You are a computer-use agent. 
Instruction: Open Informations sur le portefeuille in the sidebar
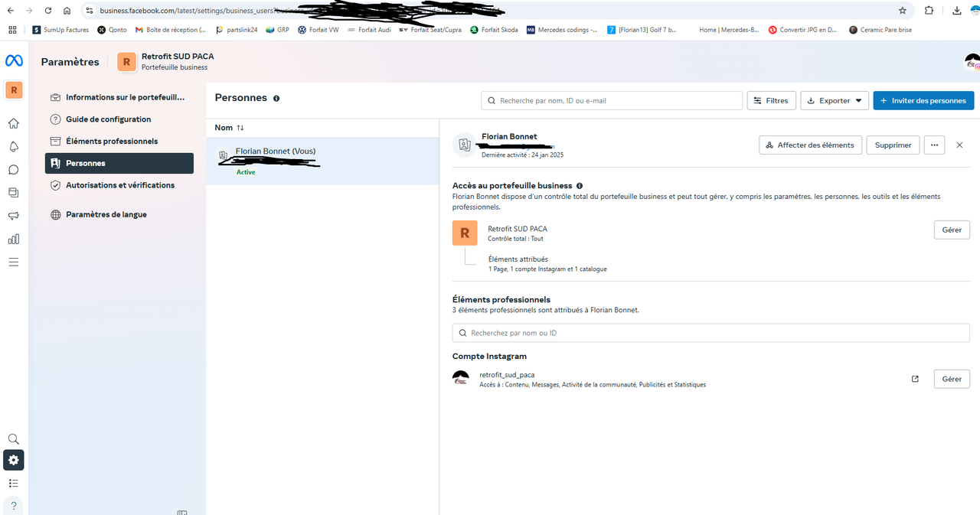(x=119, y=97)
